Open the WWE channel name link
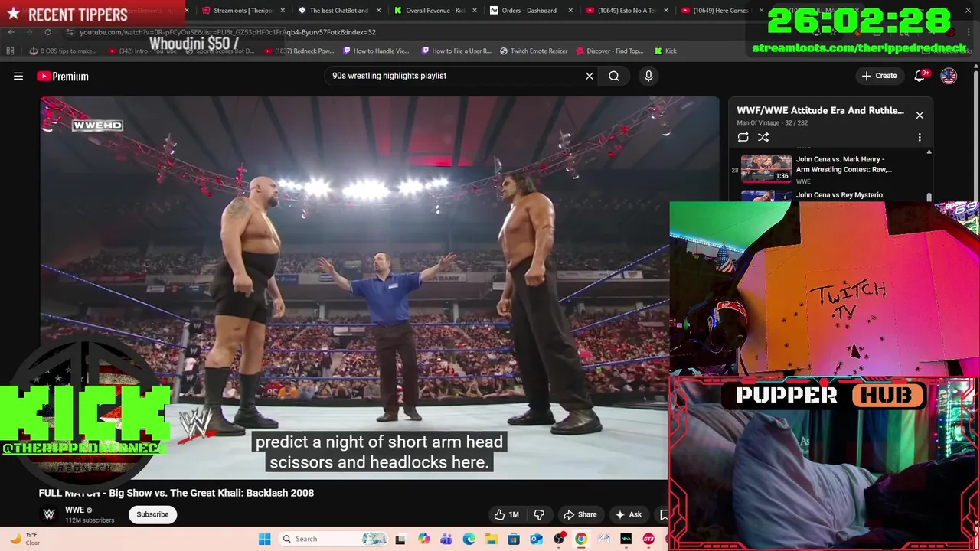Screen dimensions: 980x551 (74, 510)
